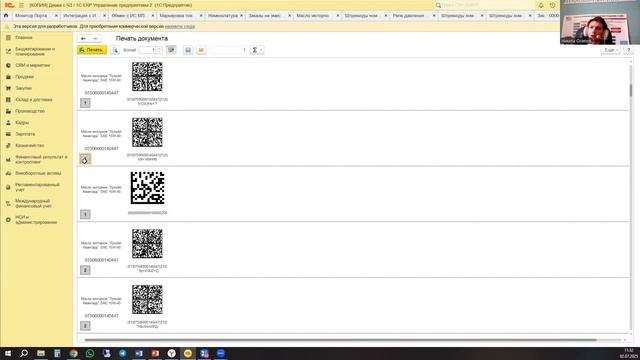Image resolution: width=640 pixels, height=360 pixels.
Task: Switch to the Маркировка тов tab
Action: tap(176, 16)
